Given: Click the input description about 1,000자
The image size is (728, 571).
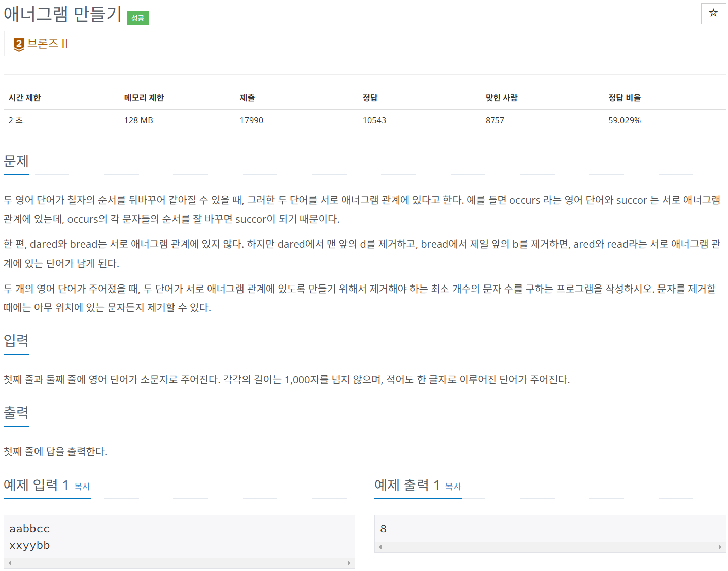Looking at the screenshot, I should [x=287, y=379].
